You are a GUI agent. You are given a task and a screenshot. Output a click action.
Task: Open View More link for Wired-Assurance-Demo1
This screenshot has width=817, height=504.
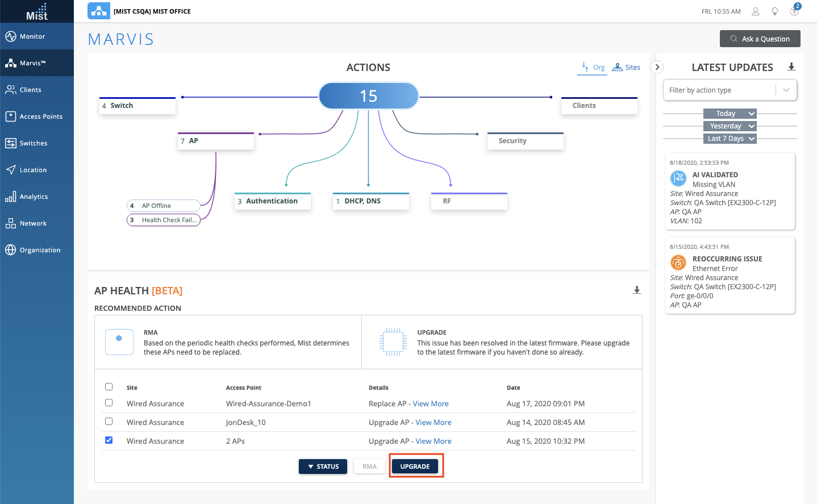point(431,403)
